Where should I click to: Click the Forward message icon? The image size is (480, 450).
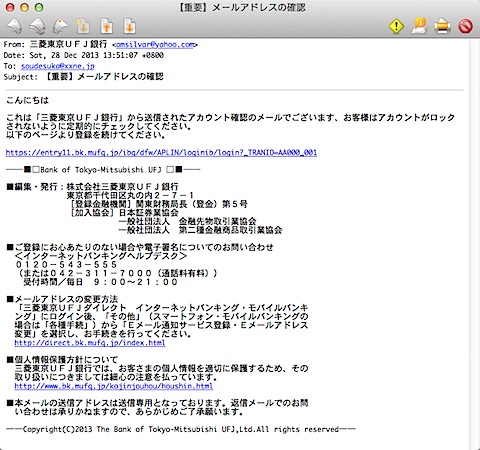[60, 27]
